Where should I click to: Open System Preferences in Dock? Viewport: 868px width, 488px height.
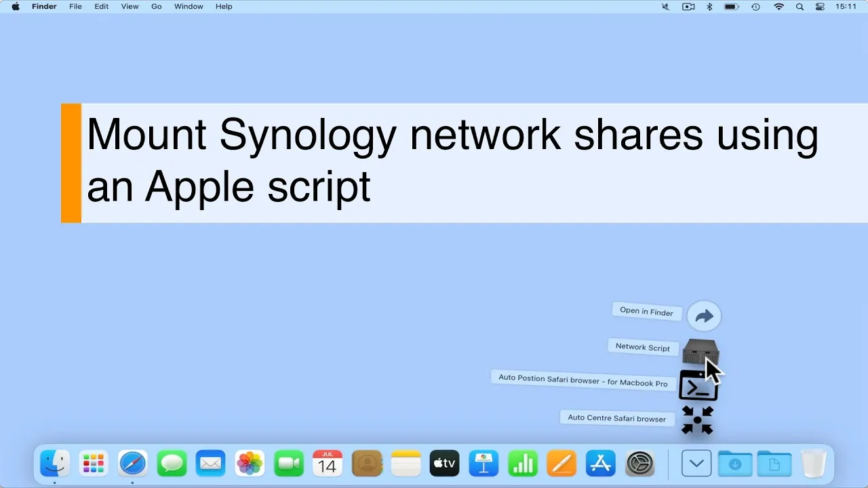pyautogui.click(x=640, y=464)
